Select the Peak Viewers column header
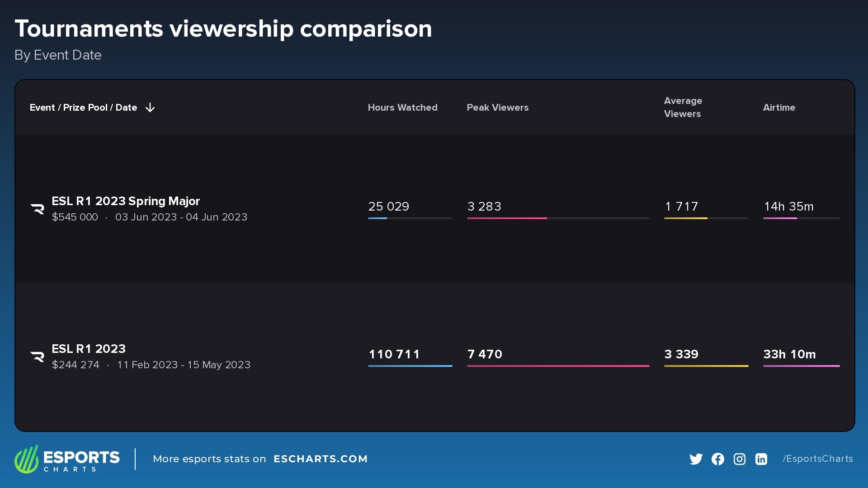 (x=497, y=108)
